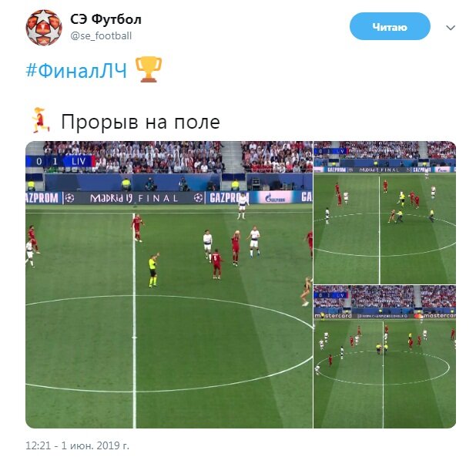Open the top-right pitch photo
This screenshot has width=476, height=457.
coord(384,213)
